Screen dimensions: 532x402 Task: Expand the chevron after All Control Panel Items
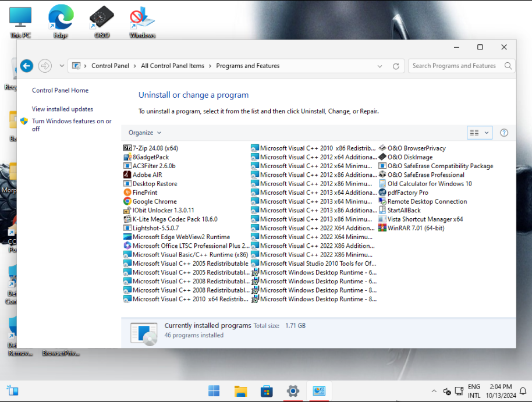[210, 66]
